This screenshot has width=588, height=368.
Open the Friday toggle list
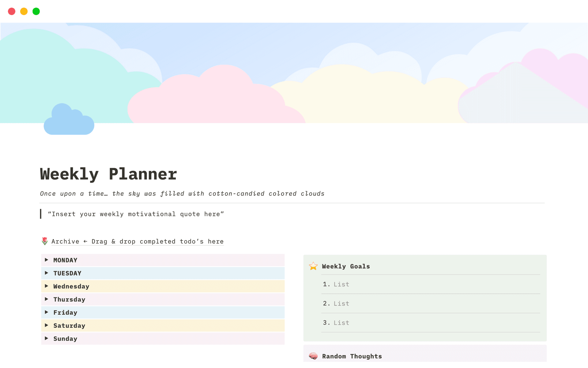click(x=47, y=312)
